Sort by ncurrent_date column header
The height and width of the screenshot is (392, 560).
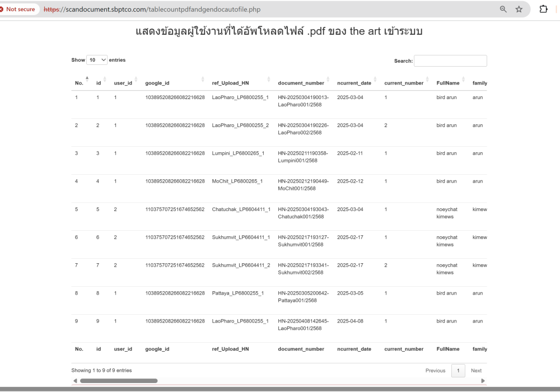pyautogui.click(x=354, y=83)
